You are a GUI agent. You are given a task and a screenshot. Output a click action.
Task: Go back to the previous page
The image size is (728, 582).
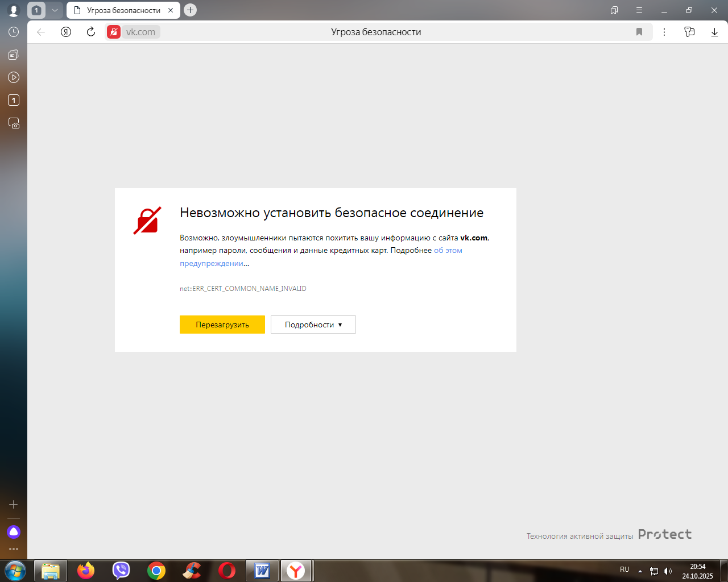[x=41, y=32]
